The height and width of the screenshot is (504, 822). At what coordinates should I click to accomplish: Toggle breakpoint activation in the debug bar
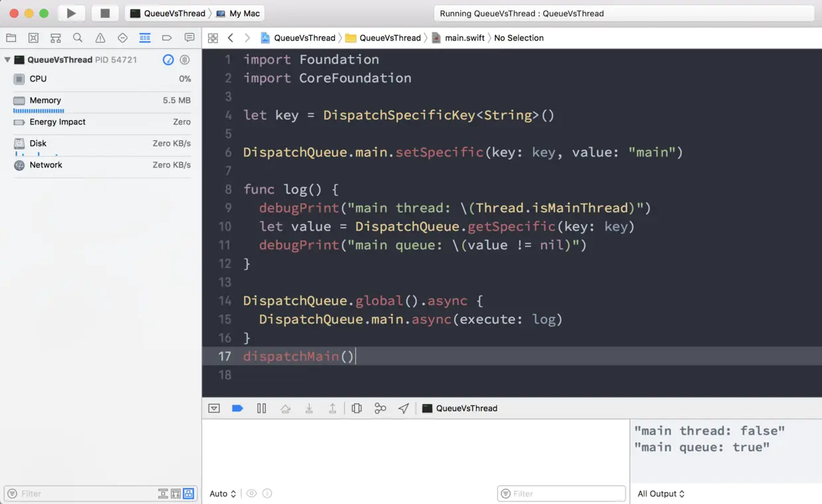pos(237,408)
